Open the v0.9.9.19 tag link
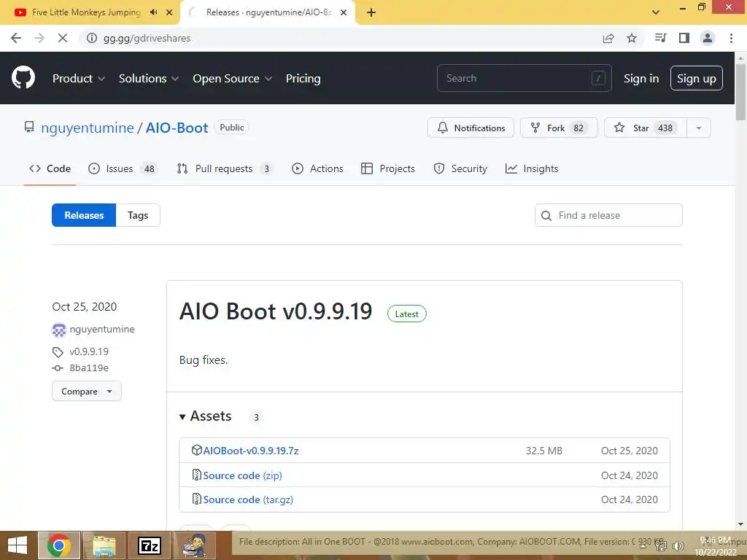Viewport: 747px width, 560px height. click(89, 351)
